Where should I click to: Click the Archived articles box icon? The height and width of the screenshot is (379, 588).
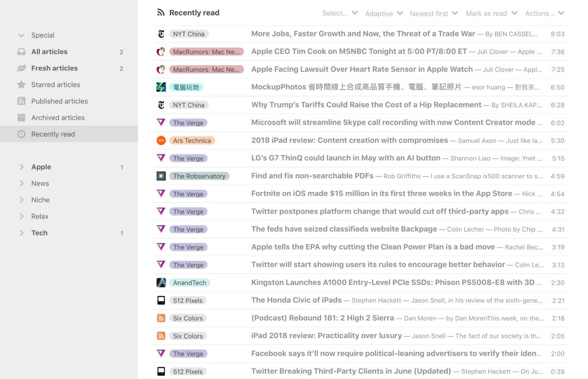(x=21, y=117)
